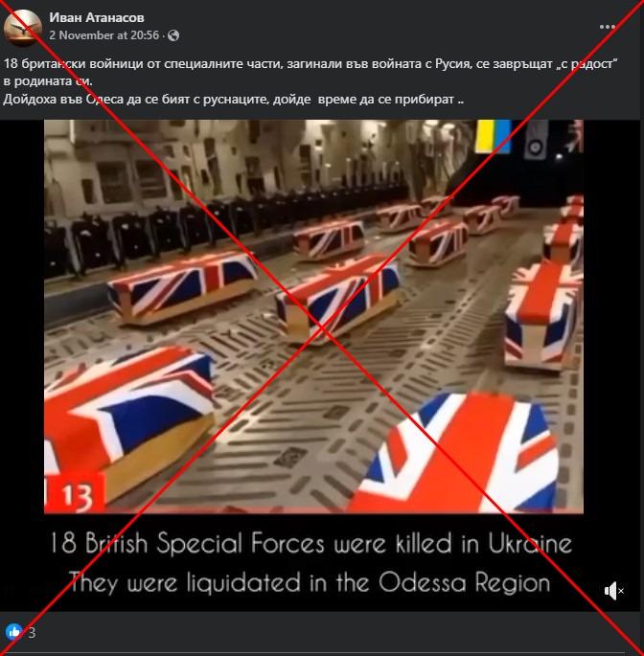
Task: Click the caption '18 British Special Forces were killed'
Action: (310, 543)
